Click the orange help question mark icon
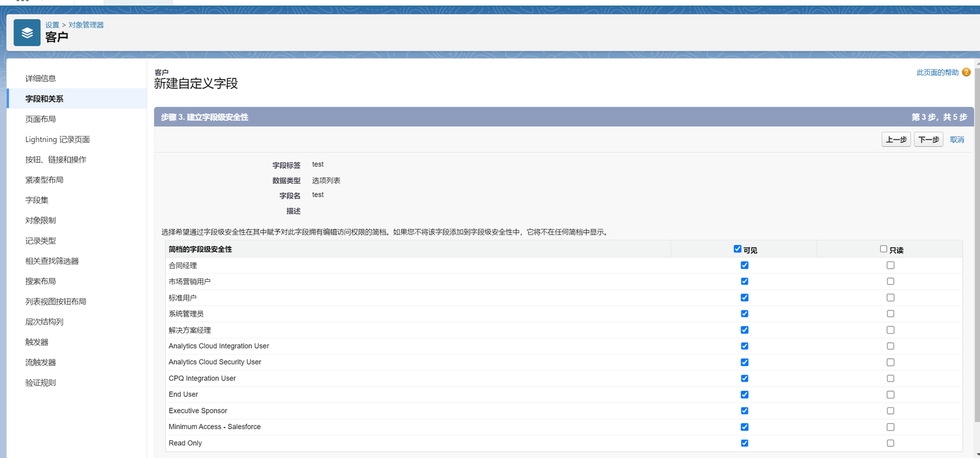The height and width of the screenshot is (458, 980). (966, 72)
